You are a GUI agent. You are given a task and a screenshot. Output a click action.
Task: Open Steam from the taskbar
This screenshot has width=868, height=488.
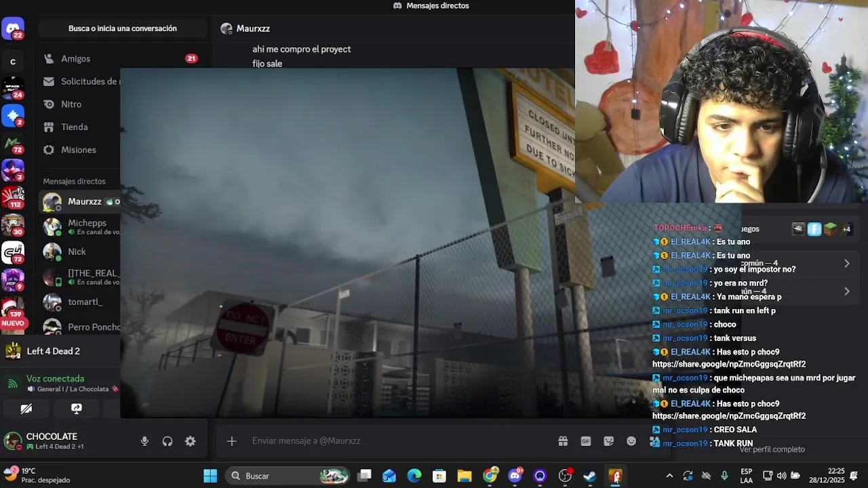pyautogui.click(x=590, y=476)
